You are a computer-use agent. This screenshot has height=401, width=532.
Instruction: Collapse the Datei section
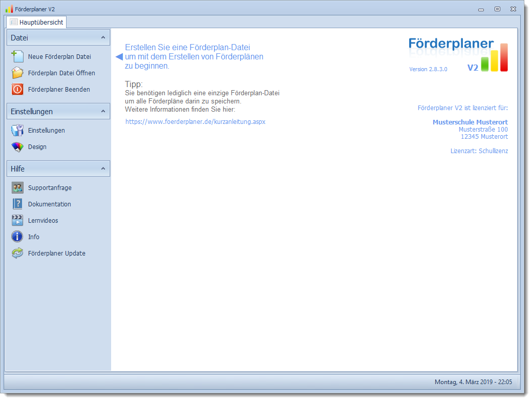tap(103, 37)
